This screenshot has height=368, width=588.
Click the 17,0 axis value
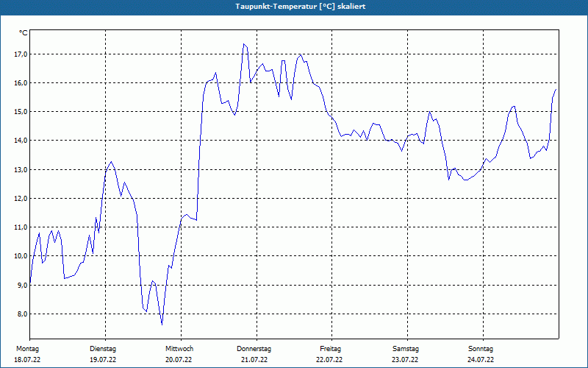21,54
